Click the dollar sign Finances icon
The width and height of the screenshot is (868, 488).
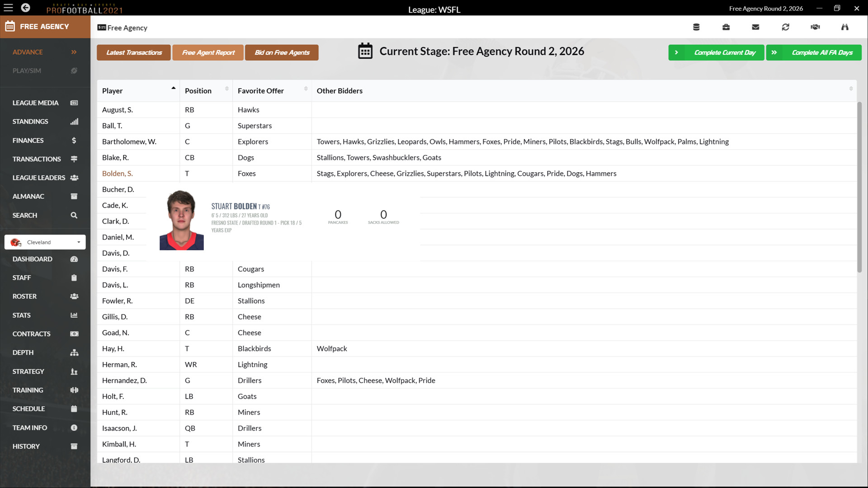pyautogui.click(x=74, y=141)
